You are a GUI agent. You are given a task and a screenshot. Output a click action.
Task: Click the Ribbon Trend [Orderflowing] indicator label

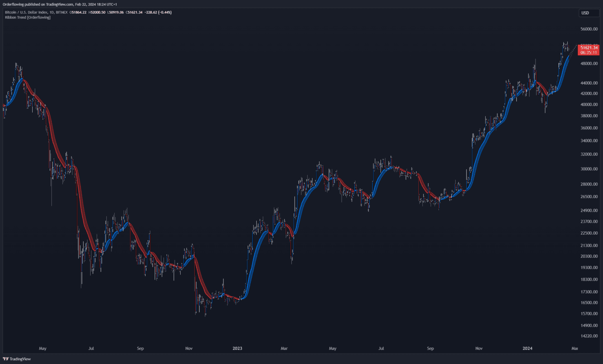(x=27, y=17)
